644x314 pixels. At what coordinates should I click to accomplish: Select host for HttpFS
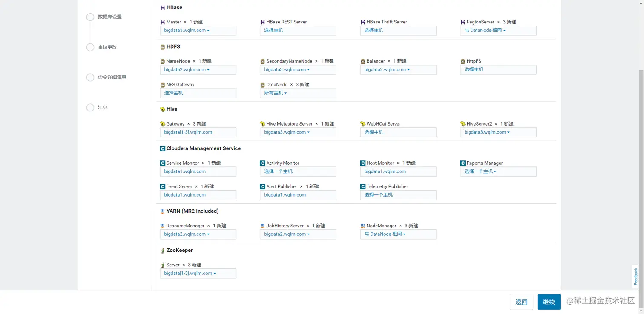(498, 70)
